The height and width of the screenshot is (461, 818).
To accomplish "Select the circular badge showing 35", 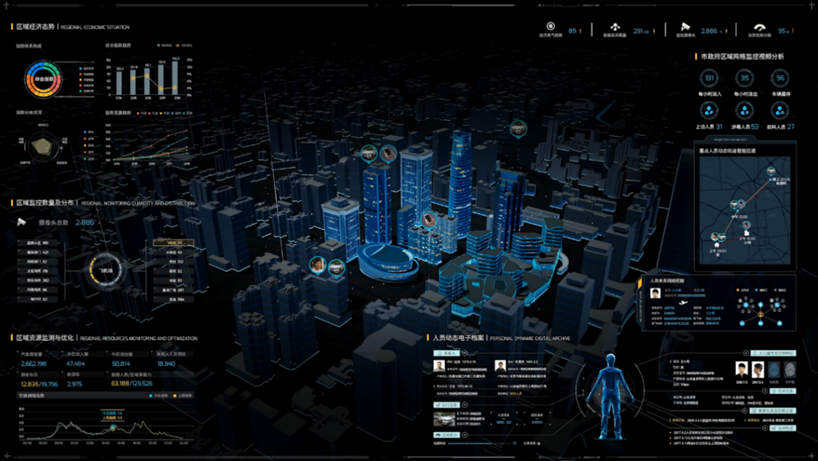I will click(x=745, y=79).
